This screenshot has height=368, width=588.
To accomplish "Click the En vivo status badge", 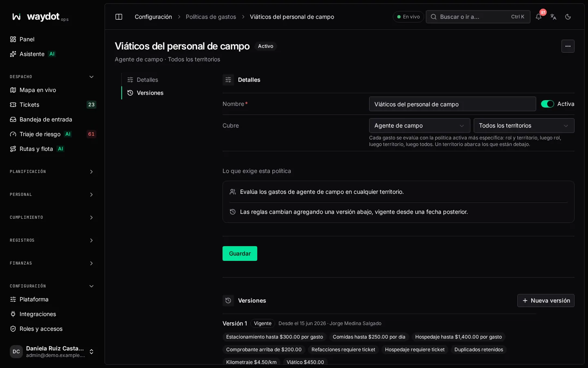I will 408,17.
